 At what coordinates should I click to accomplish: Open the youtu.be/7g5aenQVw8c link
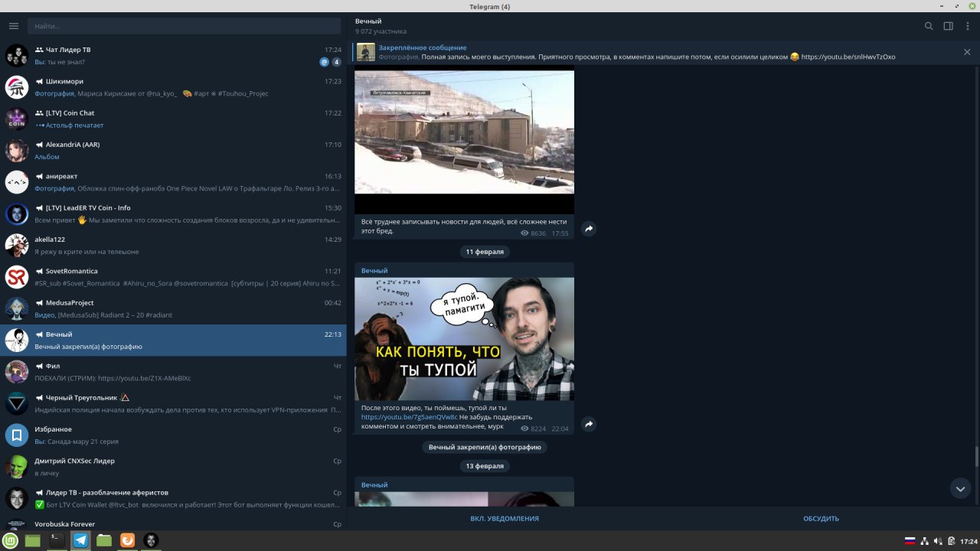coord(409,417)
